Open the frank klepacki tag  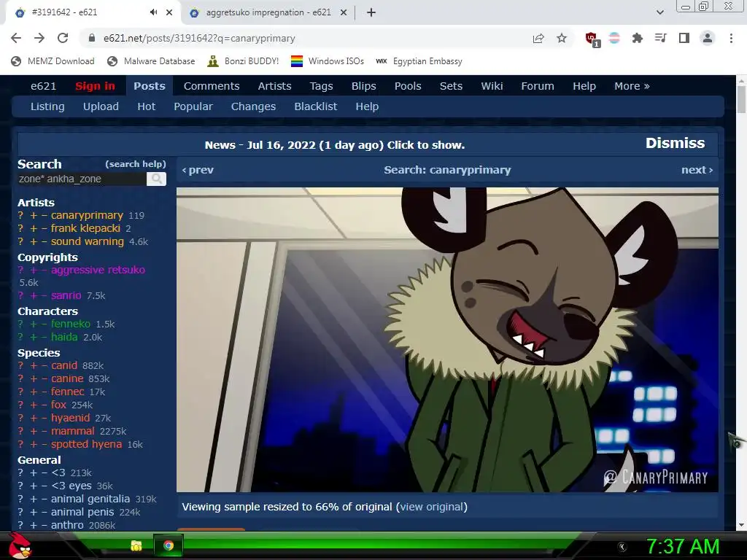[85, 228]
